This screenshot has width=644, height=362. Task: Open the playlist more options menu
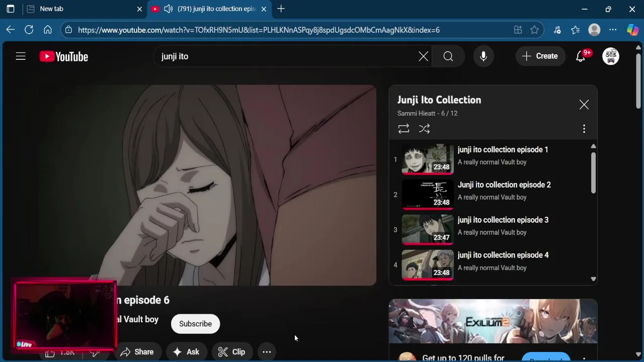pos(584,129)
